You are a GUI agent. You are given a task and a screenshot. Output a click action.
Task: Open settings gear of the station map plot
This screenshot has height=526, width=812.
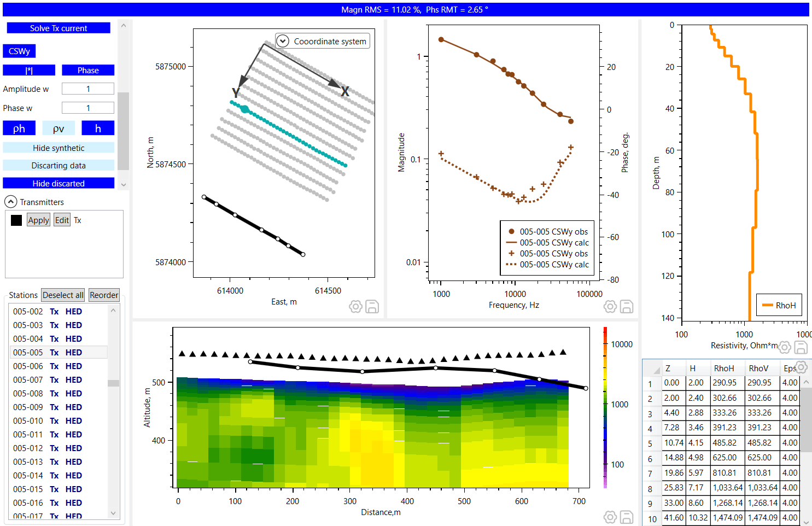[x=355, y=307]
